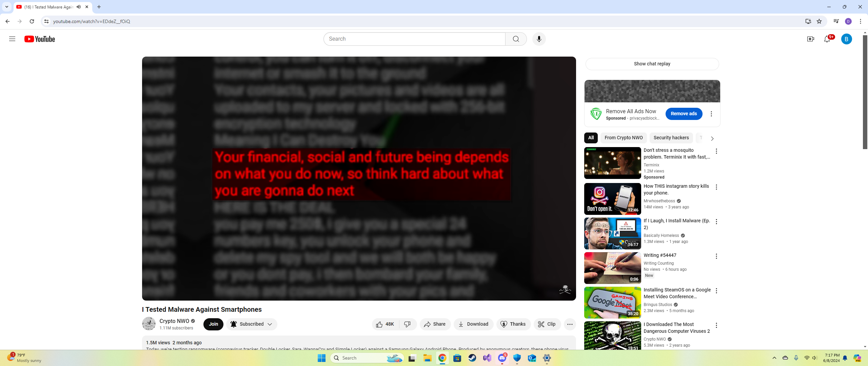Open the three-dot more actions menu below the video
This screenshot has width=868, height=366.
[x=570, y=324]
